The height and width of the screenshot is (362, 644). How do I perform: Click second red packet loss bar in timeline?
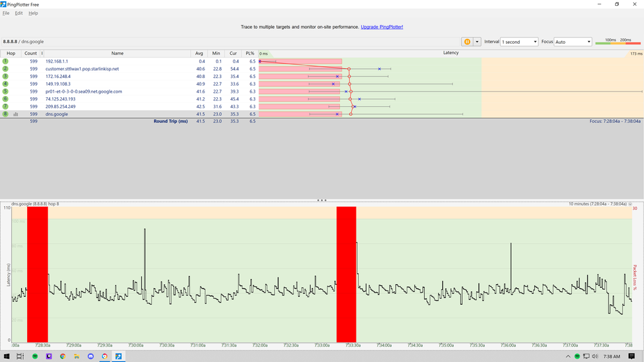pos(346,274)
